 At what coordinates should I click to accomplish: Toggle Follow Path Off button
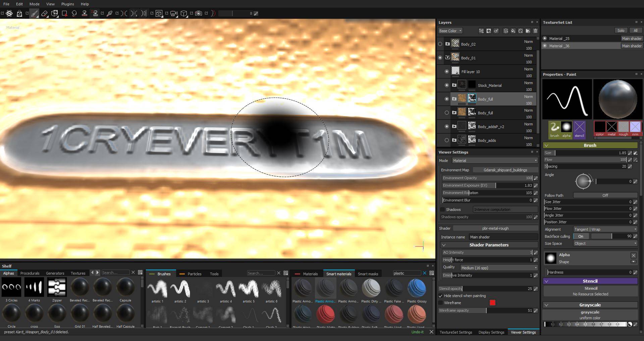click(x=605, y=195)
